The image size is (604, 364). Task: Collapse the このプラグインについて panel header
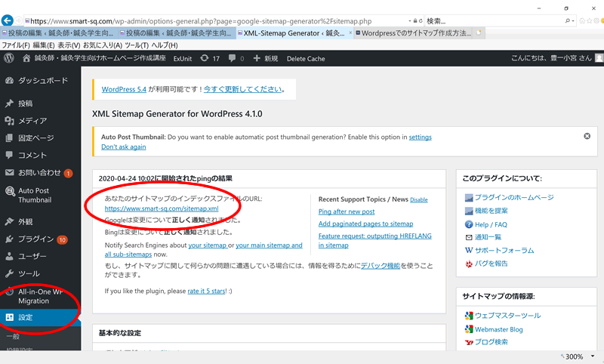(525, 178)
